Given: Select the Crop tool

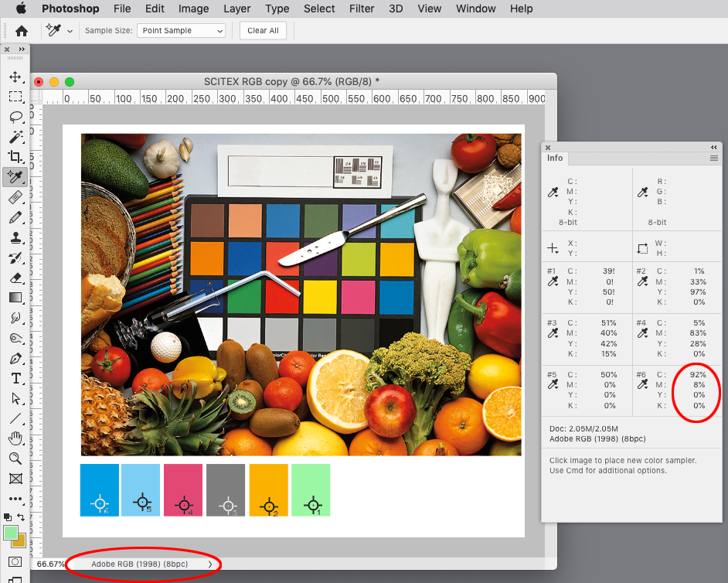Looking at the screenshot, I should click(15, 157).
